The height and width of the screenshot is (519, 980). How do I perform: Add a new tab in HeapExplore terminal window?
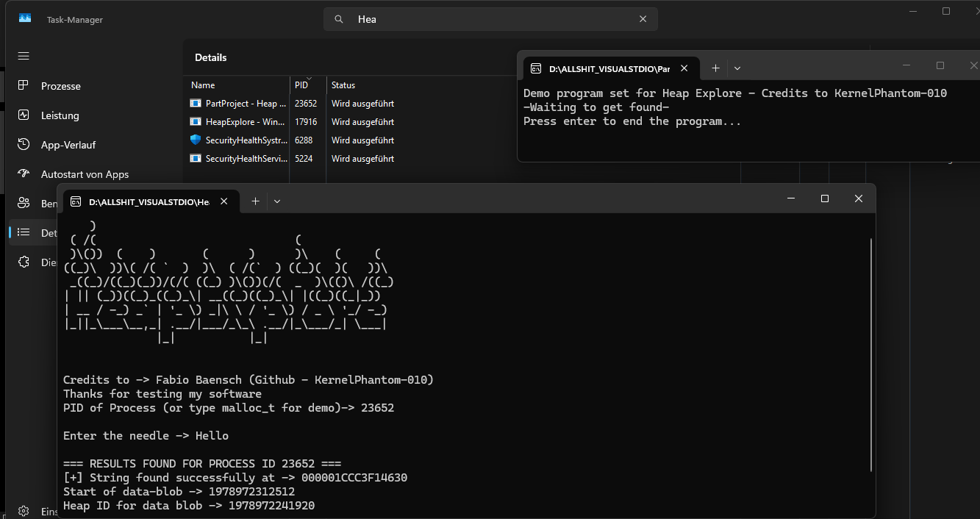[x=255, y=201]
